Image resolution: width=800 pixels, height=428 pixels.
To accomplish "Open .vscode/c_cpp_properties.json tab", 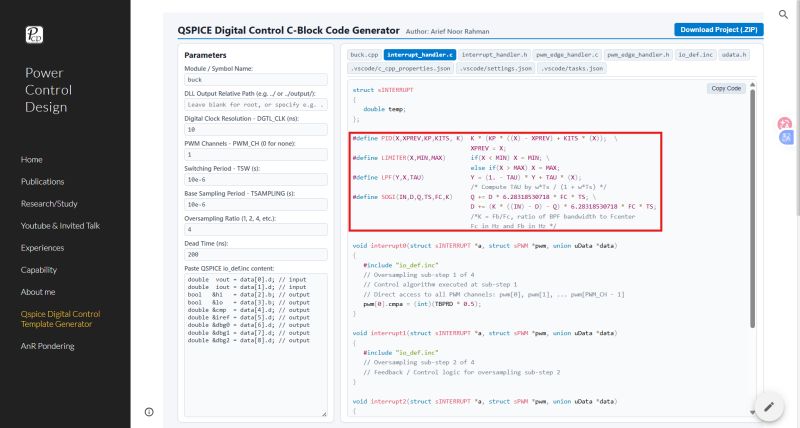I will [x=401, y=68].
